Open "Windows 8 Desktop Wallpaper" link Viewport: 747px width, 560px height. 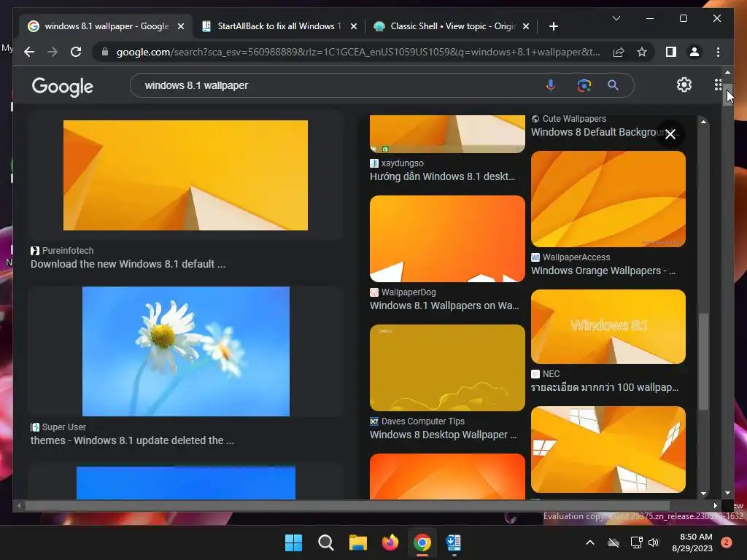(x=443, y=435)
